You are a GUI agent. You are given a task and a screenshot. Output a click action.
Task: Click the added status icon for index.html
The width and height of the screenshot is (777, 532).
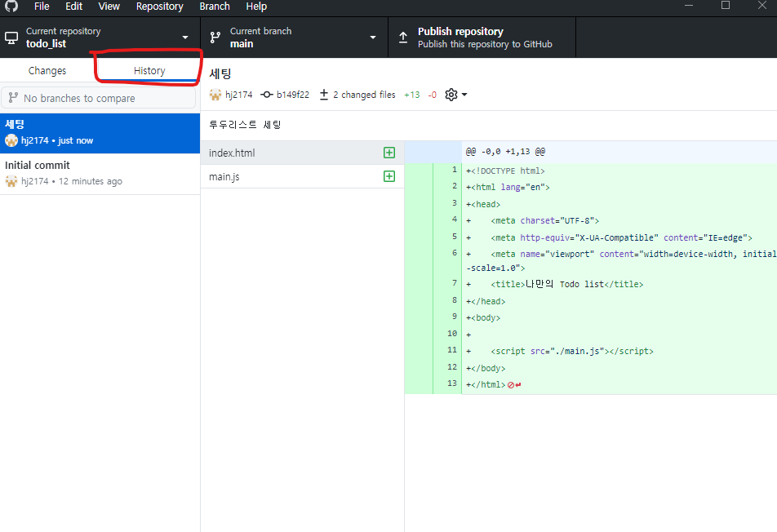click(389, 153)
